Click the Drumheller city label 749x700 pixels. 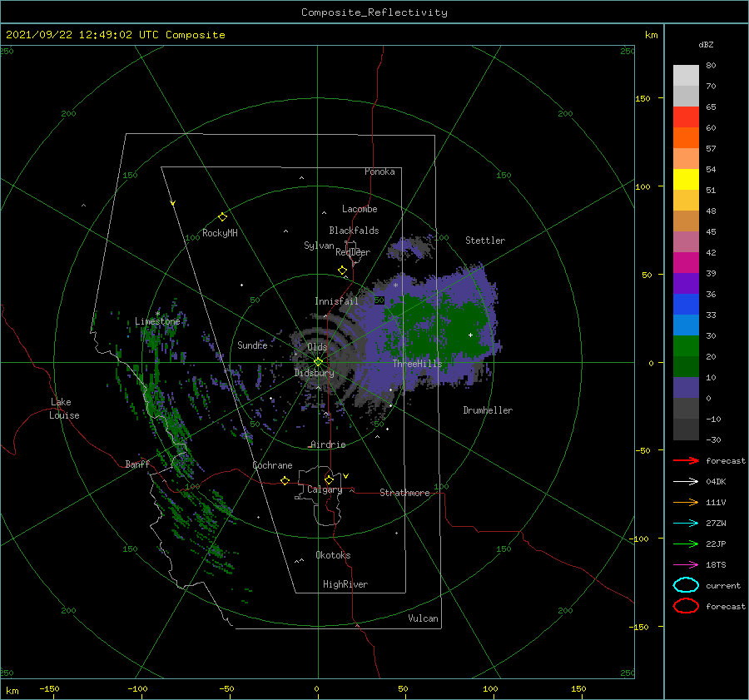point(488,410)
